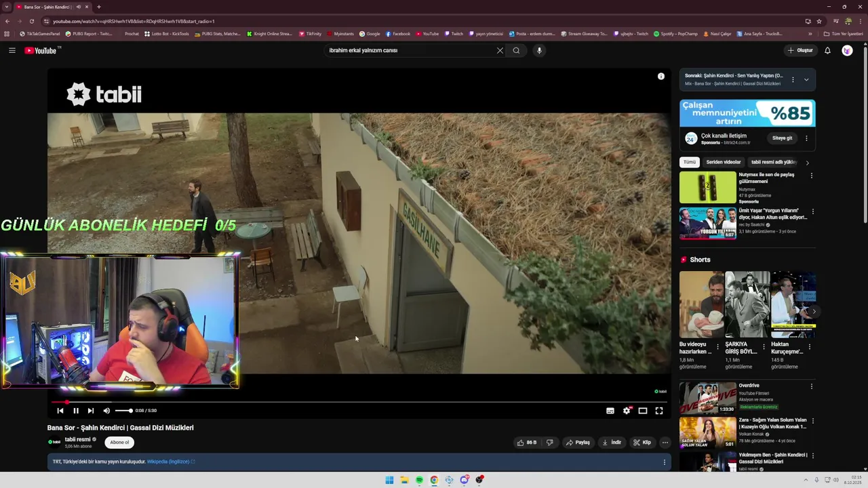Open player settings gear
This screenshot has height=488, width=868.
pos(627,411)
